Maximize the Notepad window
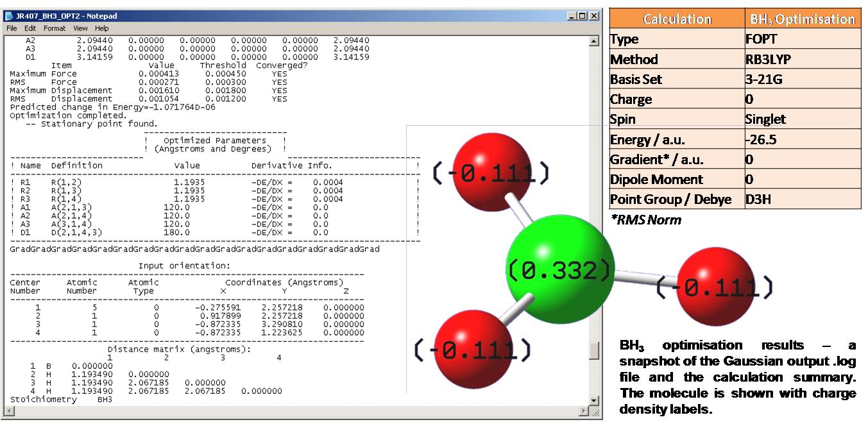Image resolution: width=868 pixels, height=422 pixels. (583, 16)
